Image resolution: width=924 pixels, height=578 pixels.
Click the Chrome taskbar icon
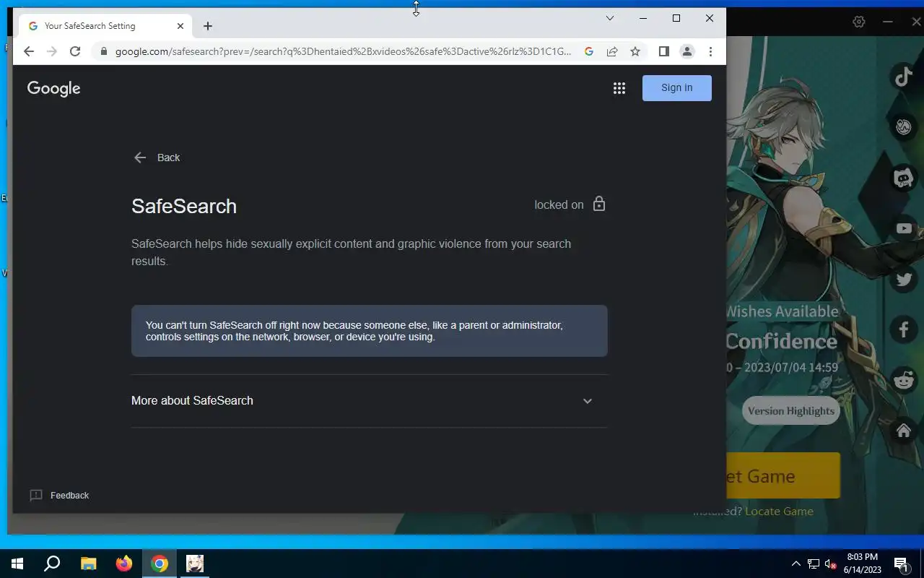tap(160, 564)
